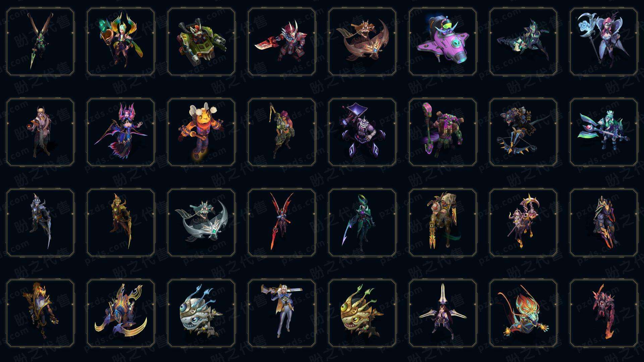Select the red twin-blade winged skin tile
Viewport: 644px width, 362px height.
tap(282, 223)
